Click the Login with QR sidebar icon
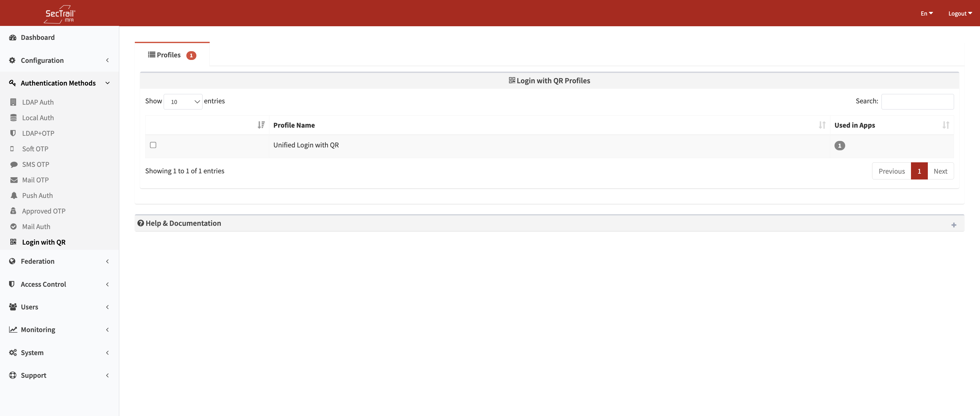The height and width of the screenshot is (416, 980). pyautogui.click(x=13, y=242)
